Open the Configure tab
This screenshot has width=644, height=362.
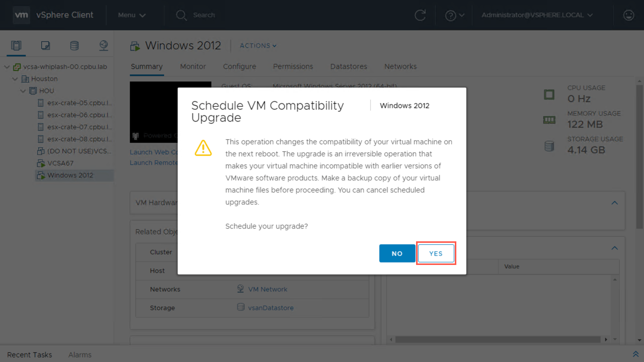click(239, 66)
